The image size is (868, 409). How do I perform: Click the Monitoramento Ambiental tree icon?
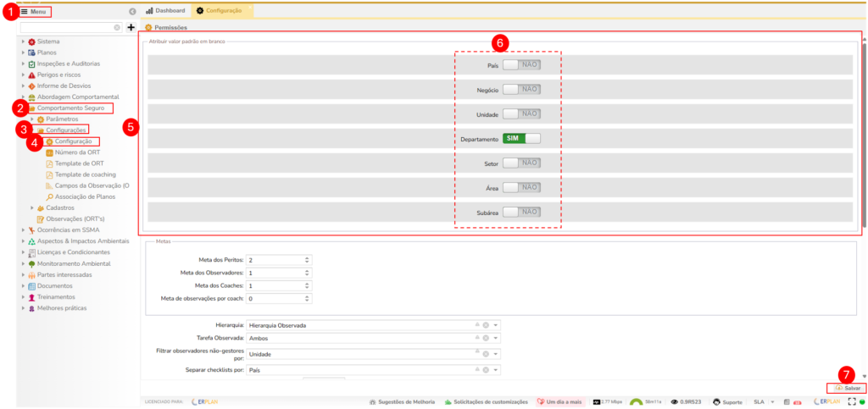tap(31, 263)
